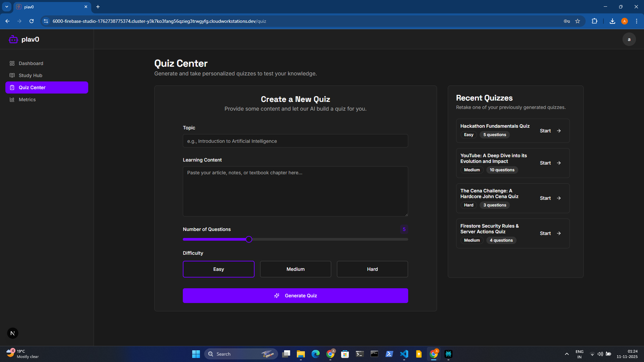Image resolution: width=644 pixels, height=362 pixels.
Task: Open VS Code from the taskbar
Action: [404, 354]
